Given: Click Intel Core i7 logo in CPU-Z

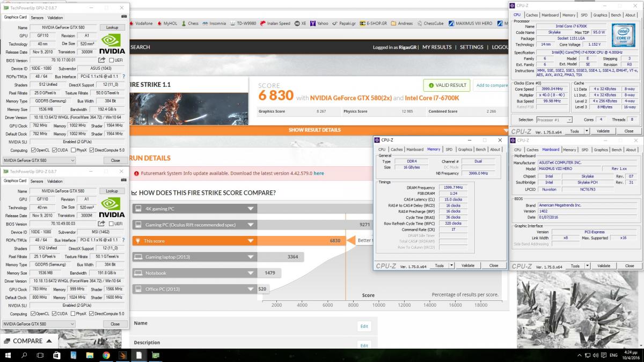Looking at the screenshot, I should [623, 34].
